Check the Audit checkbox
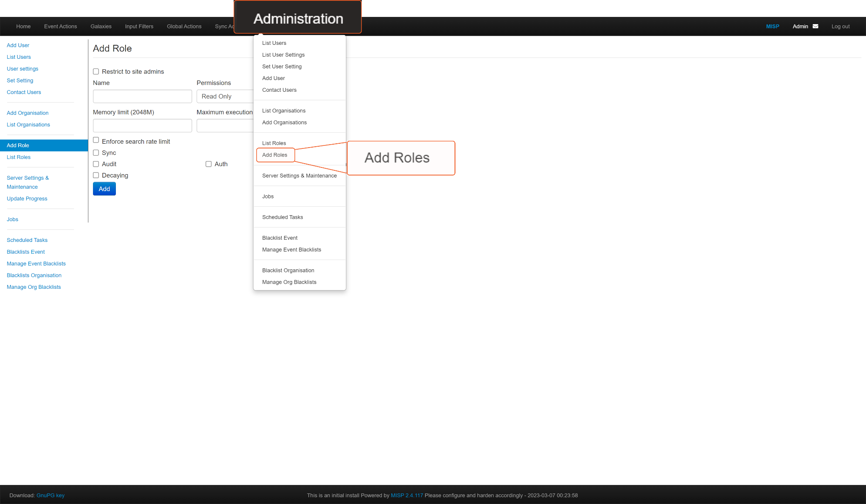866x504 pixels. [x=96, y=164]
